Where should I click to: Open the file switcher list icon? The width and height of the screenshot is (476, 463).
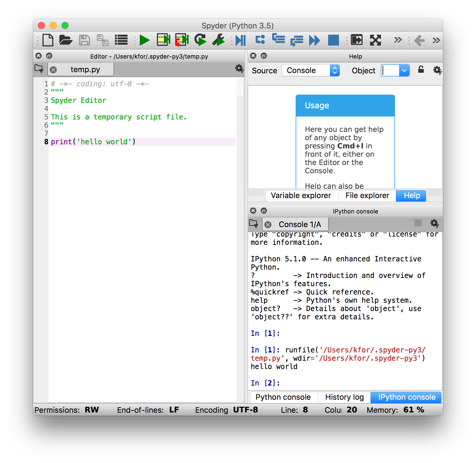click(121, 40)
